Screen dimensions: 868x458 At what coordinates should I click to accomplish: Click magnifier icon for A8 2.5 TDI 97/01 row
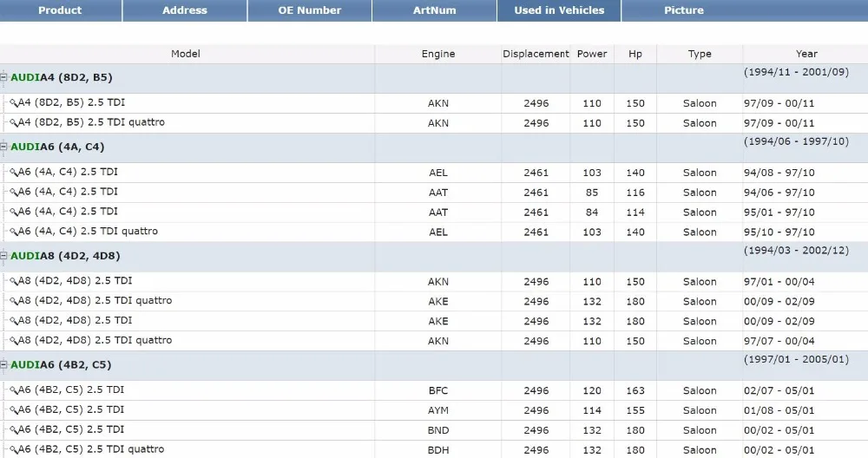[14, 282]
